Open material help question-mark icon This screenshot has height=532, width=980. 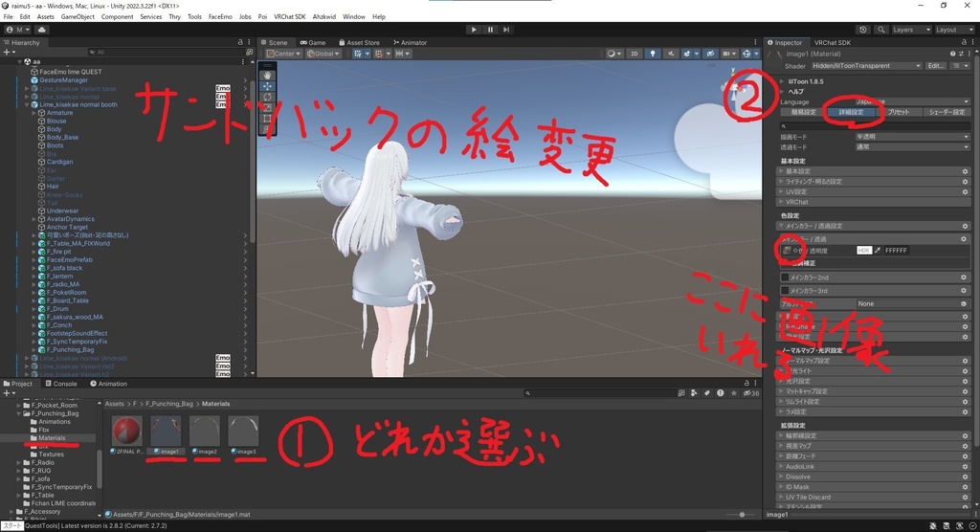pyautogui.click(x=952, y=54)
